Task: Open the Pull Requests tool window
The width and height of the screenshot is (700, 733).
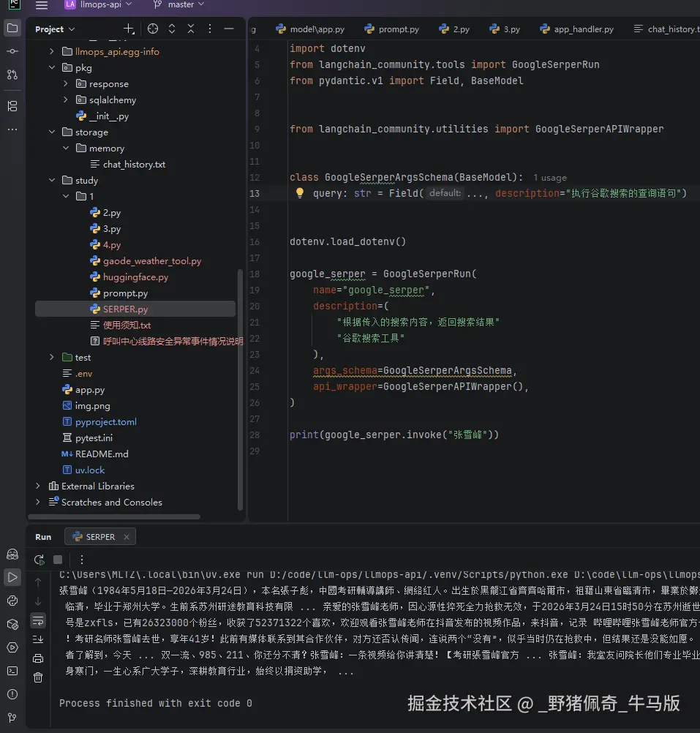Action: [x=12, y=75]
